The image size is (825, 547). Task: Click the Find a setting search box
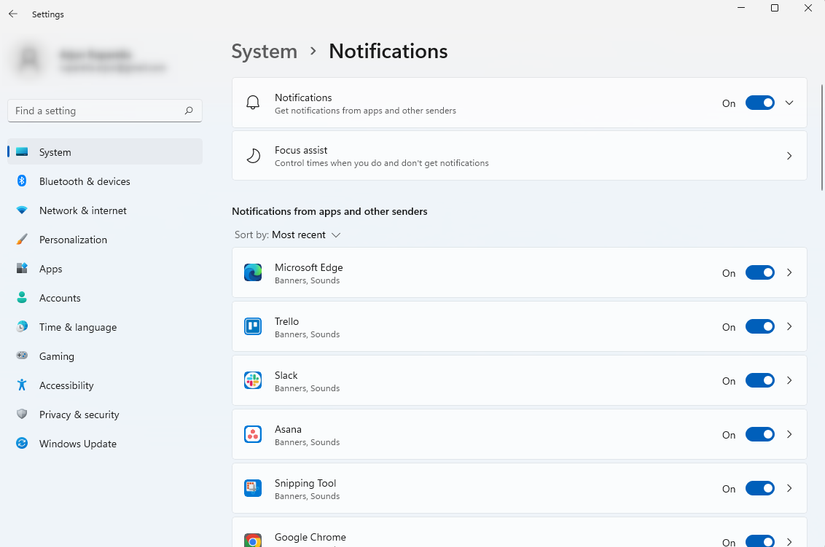click(95, 111)
